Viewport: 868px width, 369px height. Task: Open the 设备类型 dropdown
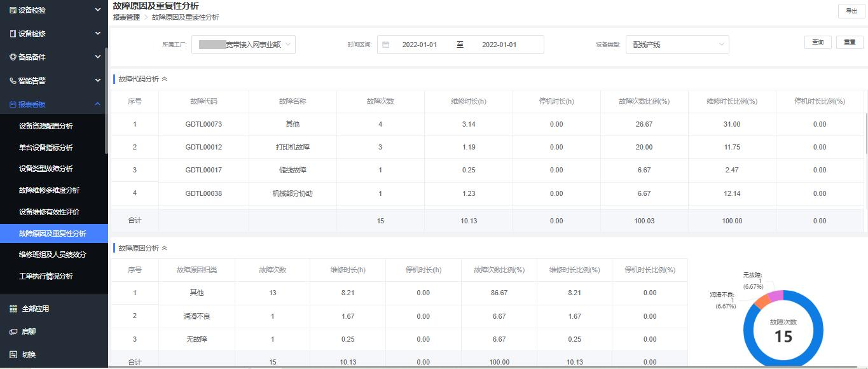click(x=677, y=45)
